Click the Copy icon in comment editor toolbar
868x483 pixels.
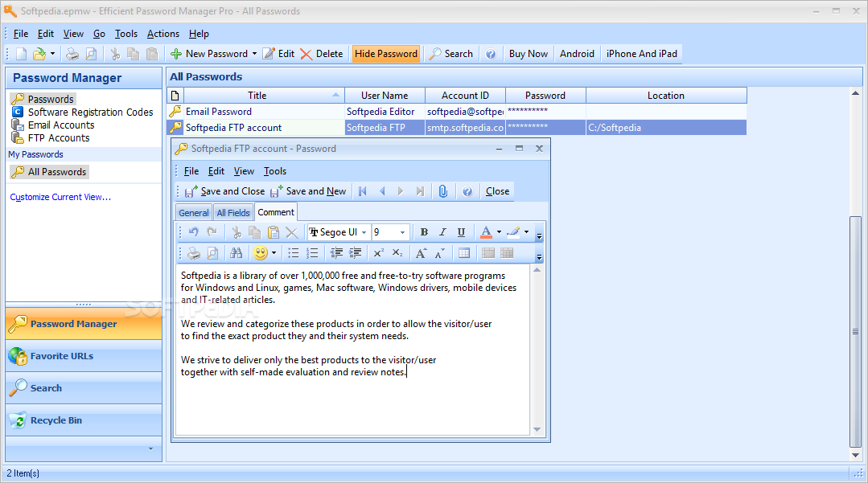[255, 232]
